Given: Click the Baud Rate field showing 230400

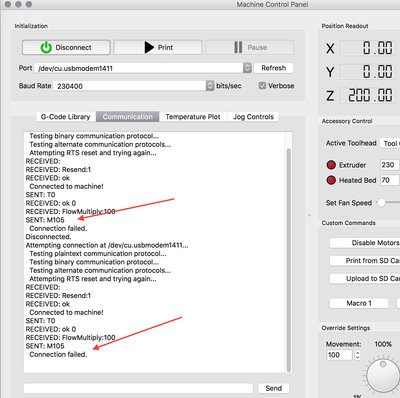Looking at the screenshot, I should point(130,86).
